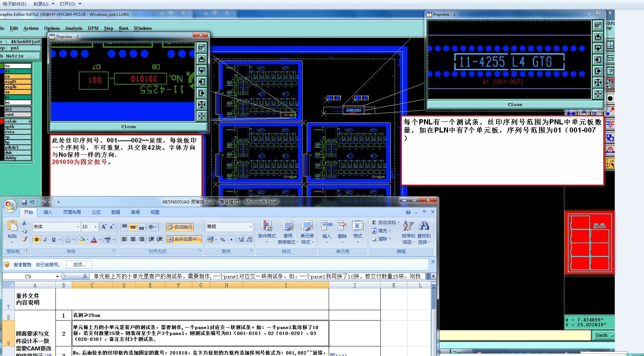
Task: Click the Increase Decimal icon
Action: click(x=241, y=240)
